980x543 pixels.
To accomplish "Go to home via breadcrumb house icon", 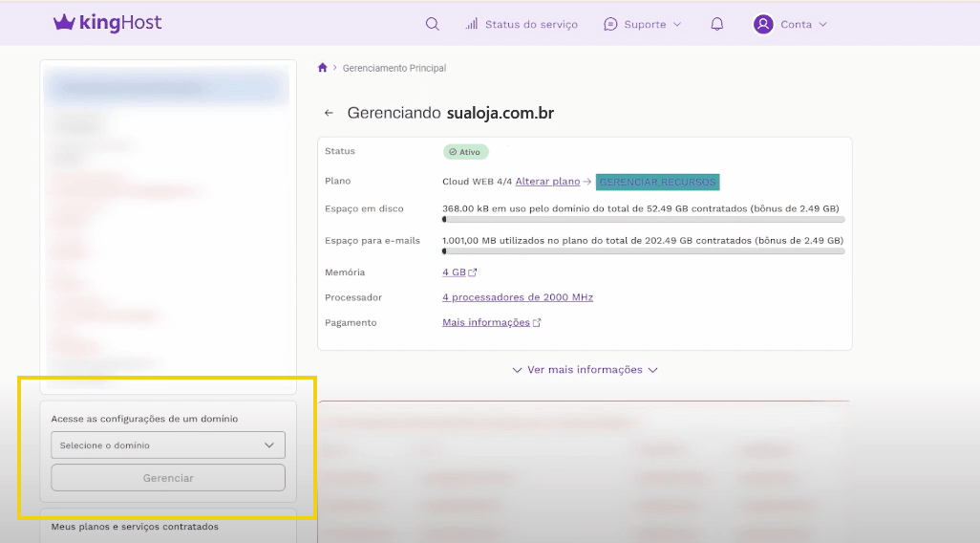I will coord(323,68).
